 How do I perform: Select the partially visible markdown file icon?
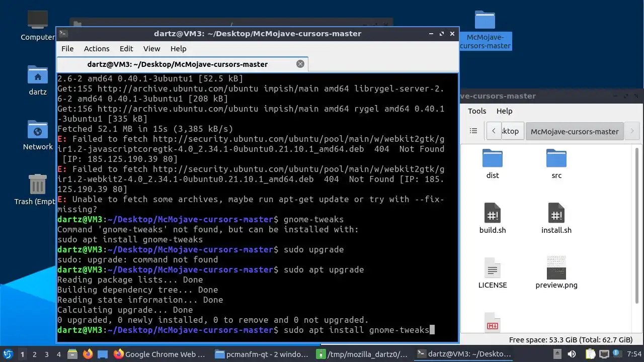point(493,322)
